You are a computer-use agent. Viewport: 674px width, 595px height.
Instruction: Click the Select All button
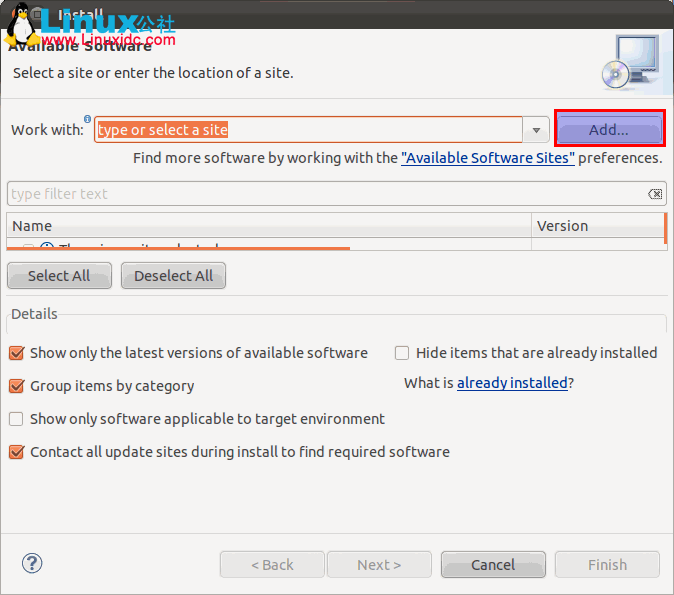point(59,276)
